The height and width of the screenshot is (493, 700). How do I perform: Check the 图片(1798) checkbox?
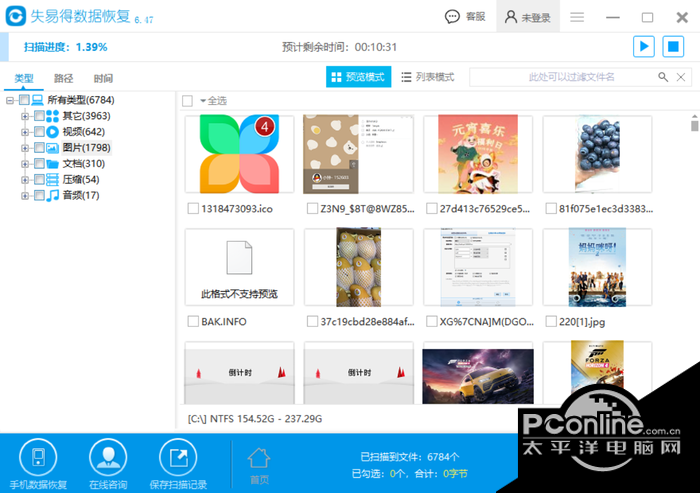[39, 148]
